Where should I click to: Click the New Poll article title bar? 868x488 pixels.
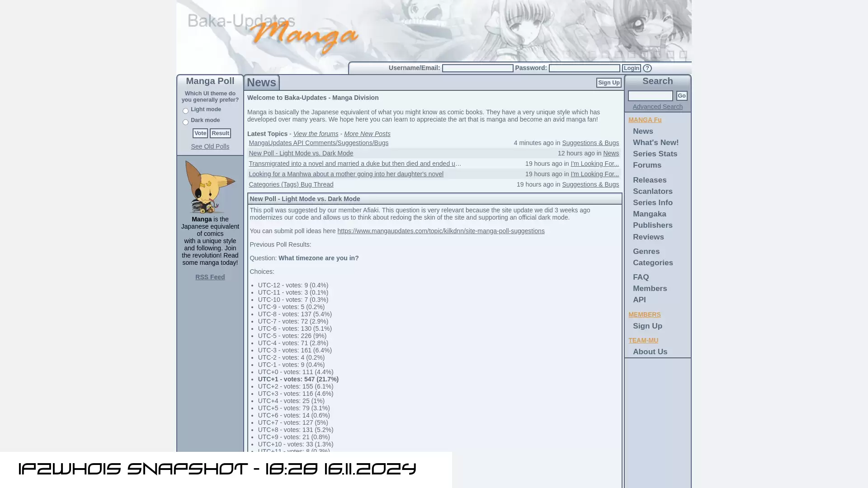(434, 199)
